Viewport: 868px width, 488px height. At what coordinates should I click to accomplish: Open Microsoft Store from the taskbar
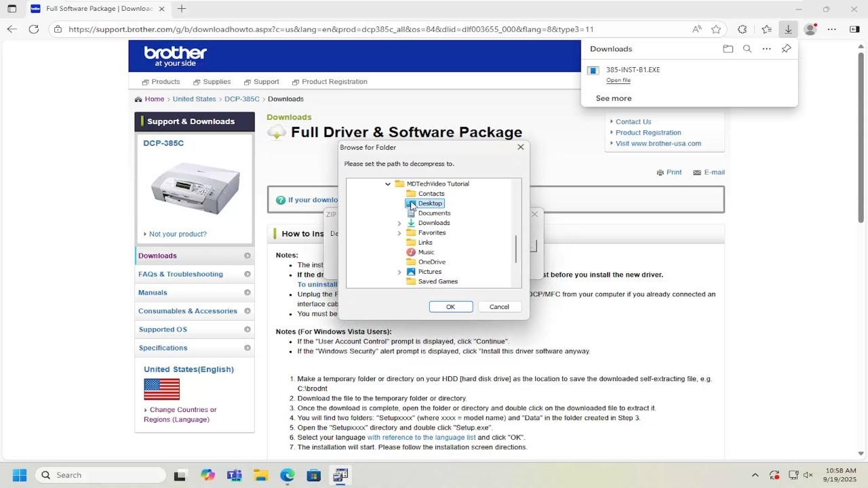coord(313,475)
